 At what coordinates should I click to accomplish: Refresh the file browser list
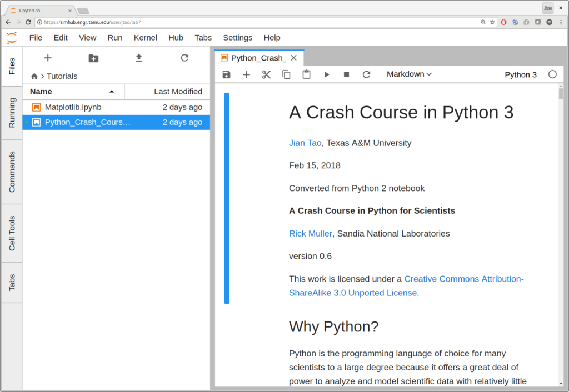pos(184,58)
